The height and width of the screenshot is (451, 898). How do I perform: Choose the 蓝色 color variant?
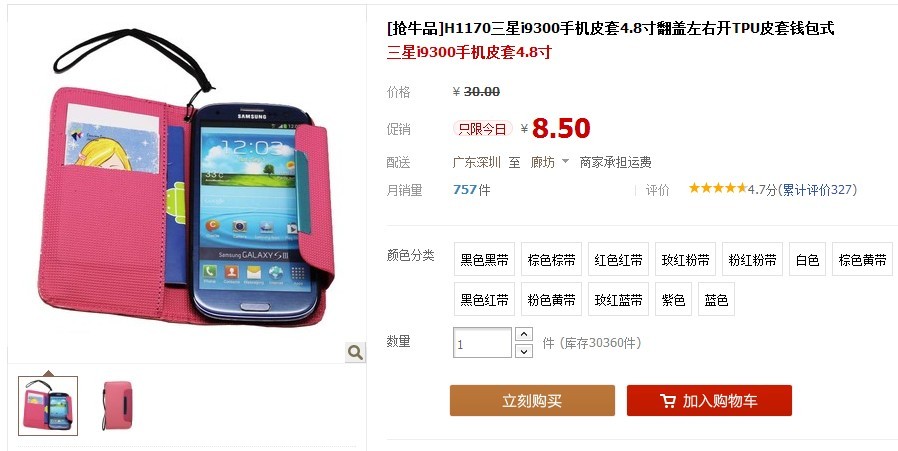click(x=716, y=299)
